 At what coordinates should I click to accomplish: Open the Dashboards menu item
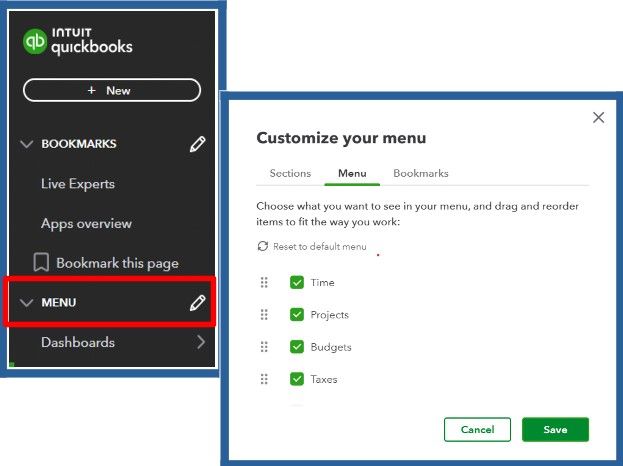78,342
